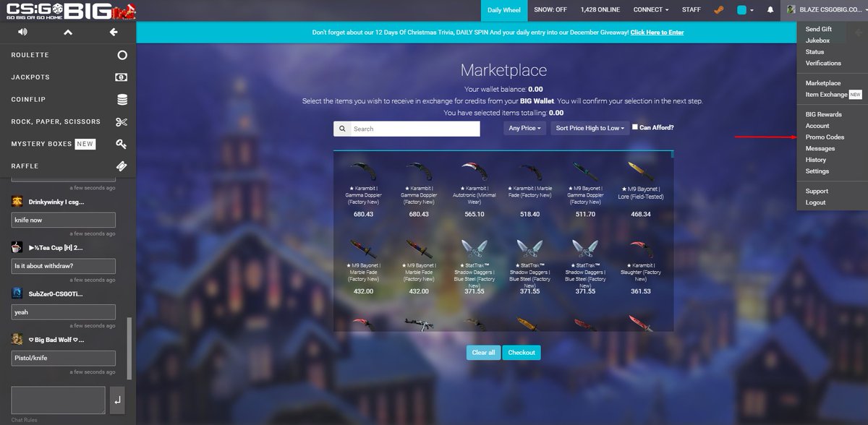Click SubZer0-CSGOTi's chat avatar

tap(17, 293)
